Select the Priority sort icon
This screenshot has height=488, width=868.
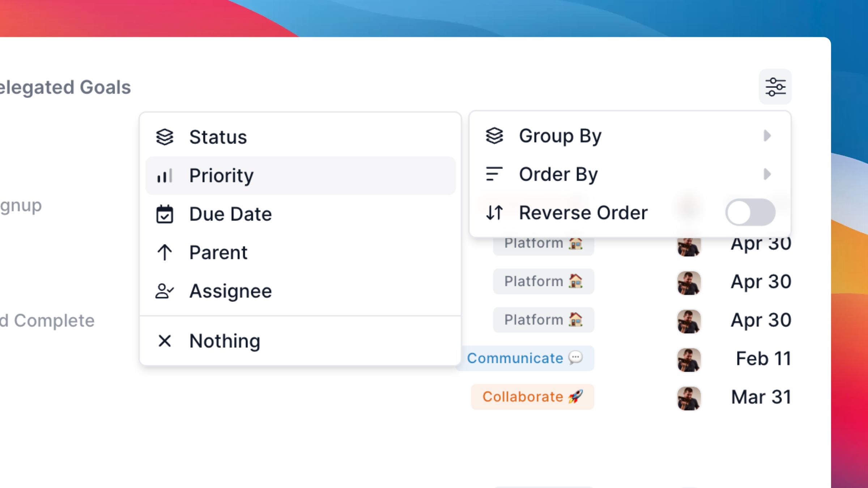(165, 175)
